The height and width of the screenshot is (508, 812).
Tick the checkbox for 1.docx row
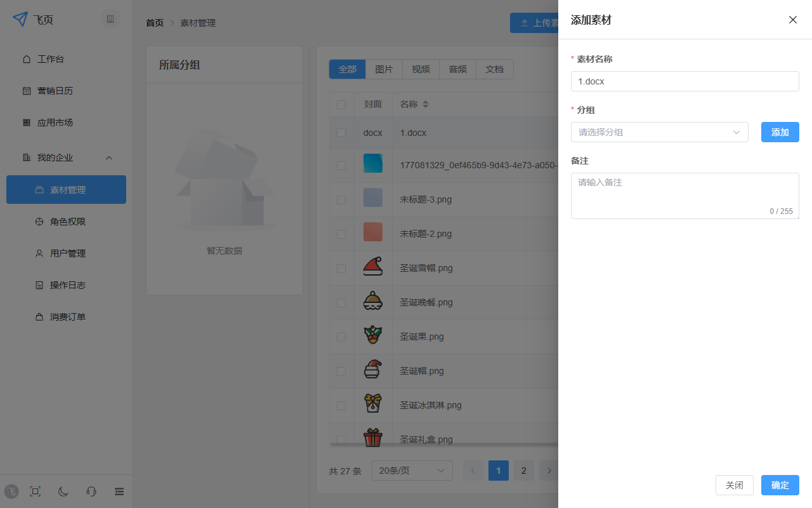click(x=341, y=133)
